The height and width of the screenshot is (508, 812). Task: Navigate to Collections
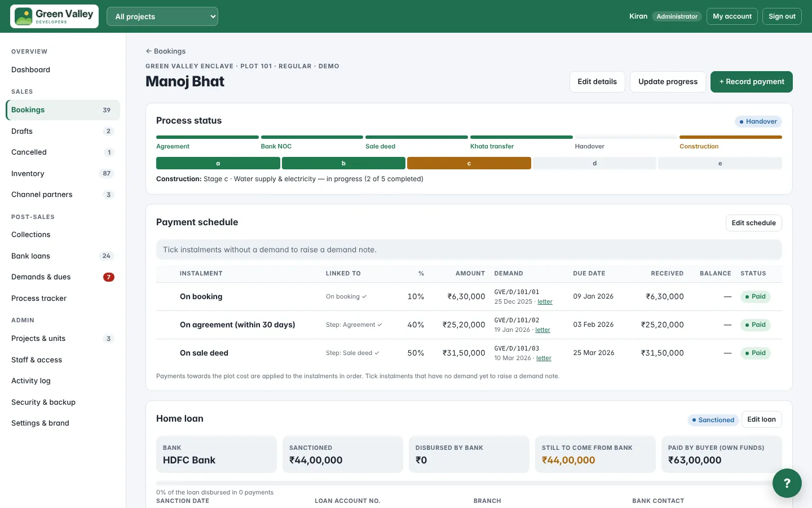click(x=63, y=235)
